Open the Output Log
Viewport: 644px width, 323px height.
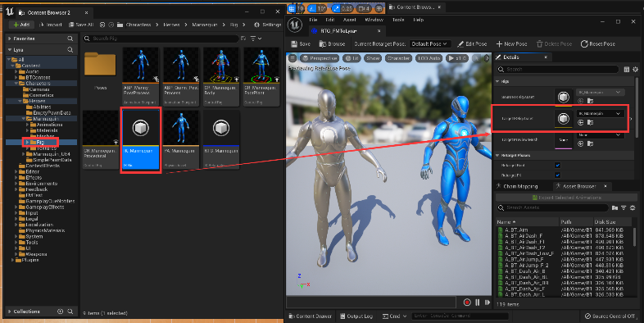point(356,316)
